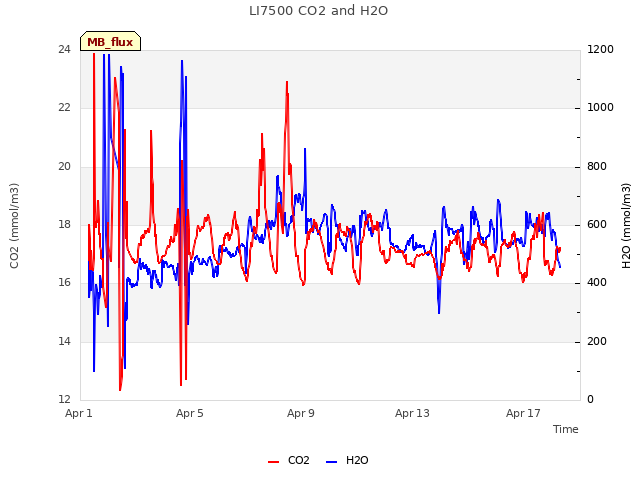Image resolution: width=640 pixels, height=480 pixels.
Task: Toggle the CO2 legend entry
Action: pyautogui.click(x=289, y=460)
